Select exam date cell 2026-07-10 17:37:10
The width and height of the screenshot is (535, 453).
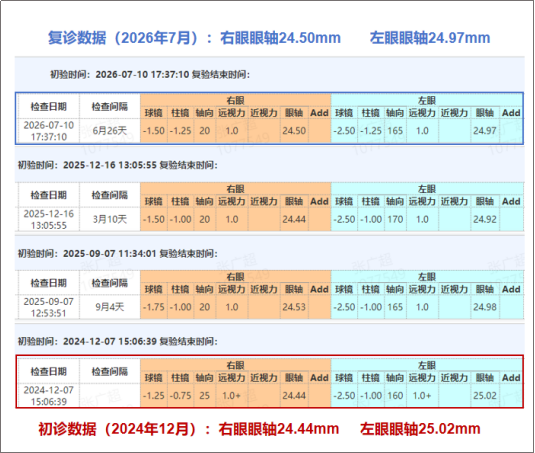coord(49,131)
